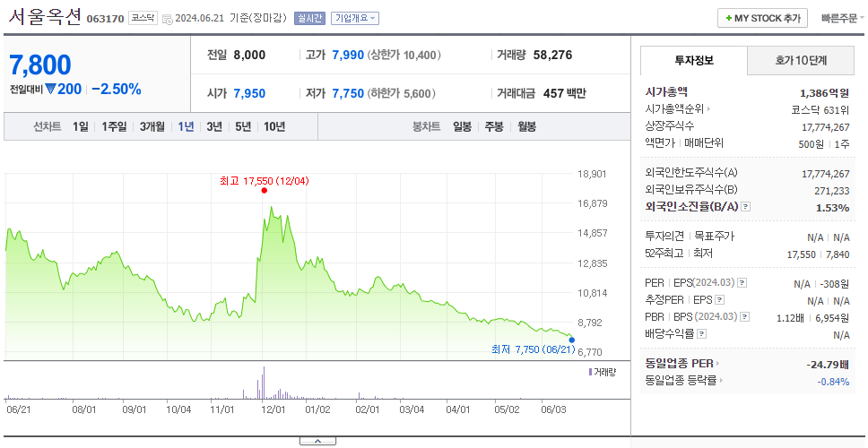Click the stock code 063170

click(105, 20)
